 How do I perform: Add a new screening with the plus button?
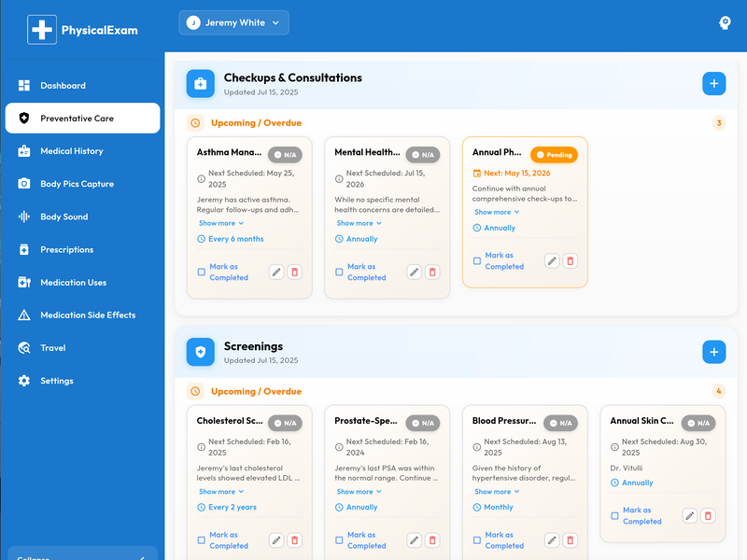click(x=713, y=352)
